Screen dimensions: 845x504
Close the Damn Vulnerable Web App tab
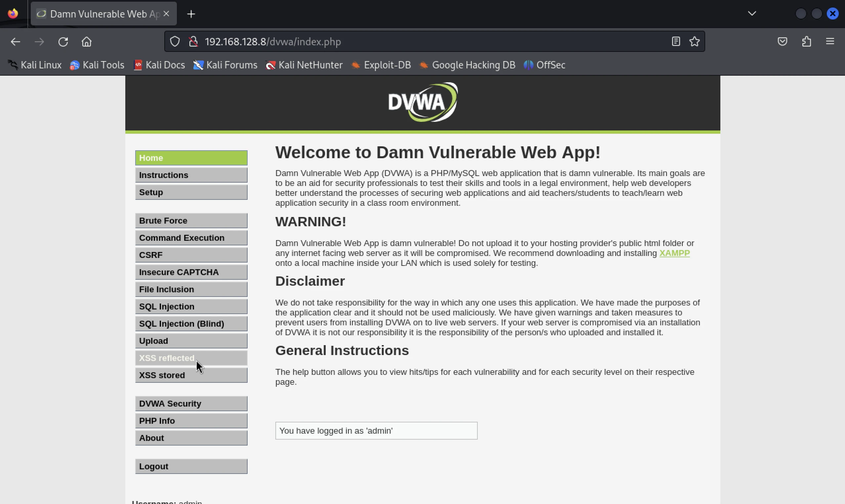coord(166,14)
